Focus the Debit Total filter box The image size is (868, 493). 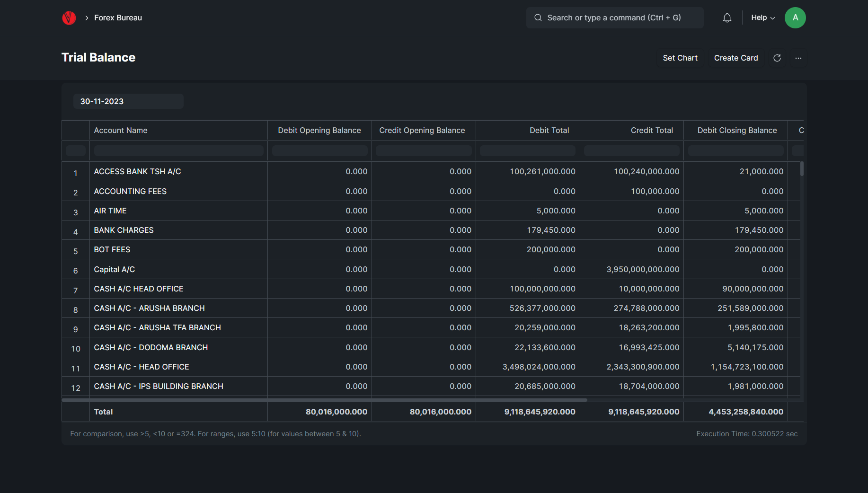tap(528, 150)
